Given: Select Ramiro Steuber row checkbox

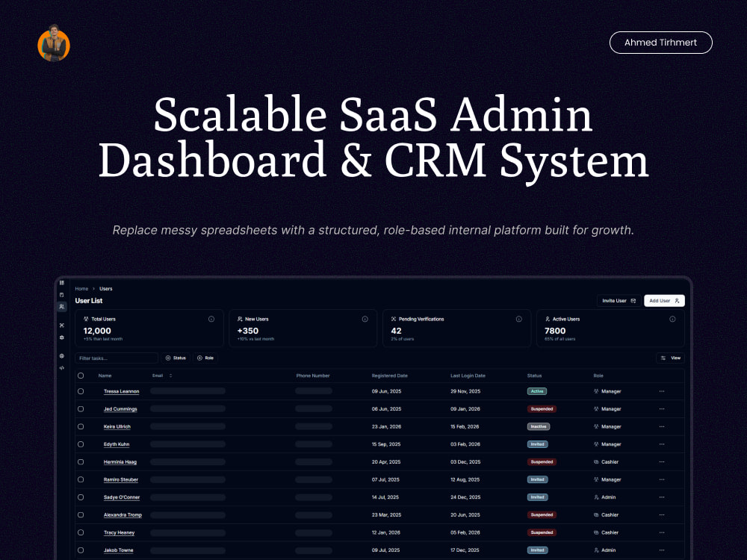Looking at the screenshot, I should (x=81, y=479).
